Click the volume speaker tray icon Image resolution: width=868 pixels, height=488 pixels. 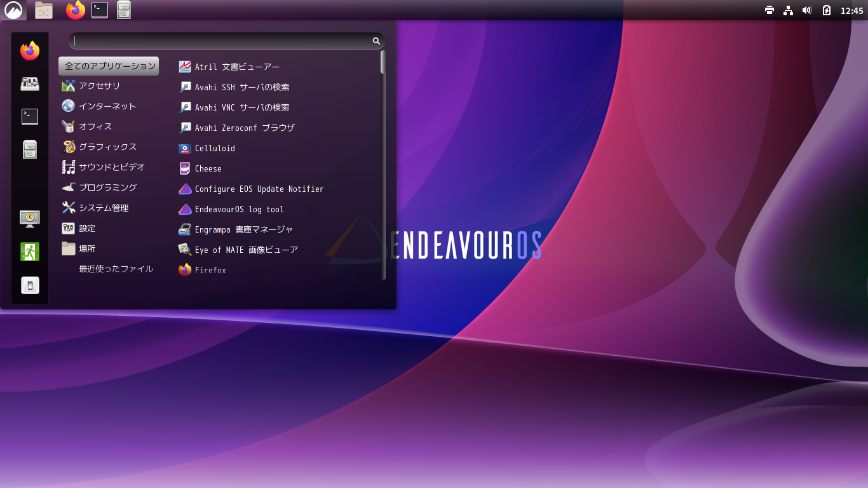pos(807,10)
